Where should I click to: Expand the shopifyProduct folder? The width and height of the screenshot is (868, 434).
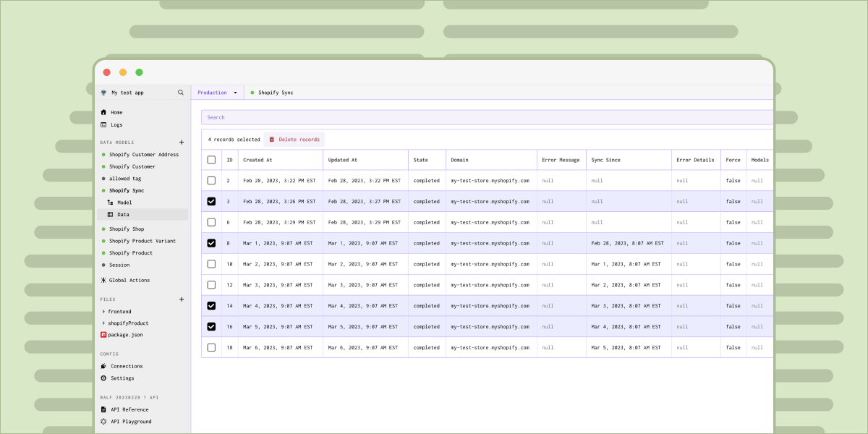(x=103, y=323)
